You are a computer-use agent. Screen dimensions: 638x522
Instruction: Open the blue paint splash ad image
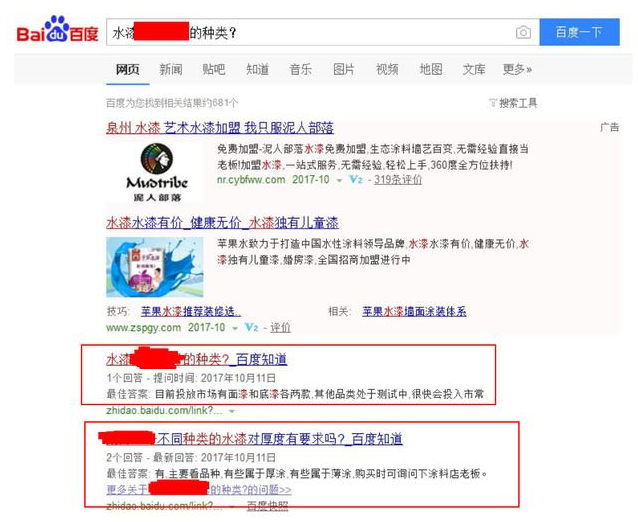point(155,267)
